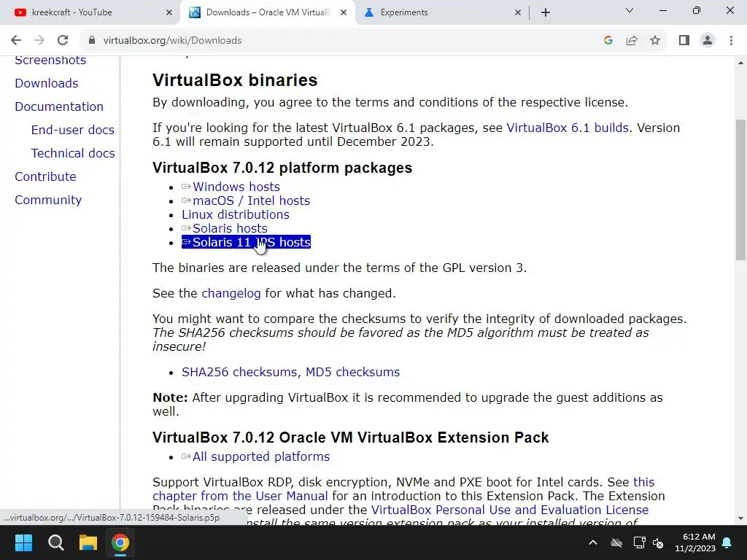Image resolution: width=747 pixels, height=560 pixels.
Task: View site security lock info
Action: [x=91, y=41]
